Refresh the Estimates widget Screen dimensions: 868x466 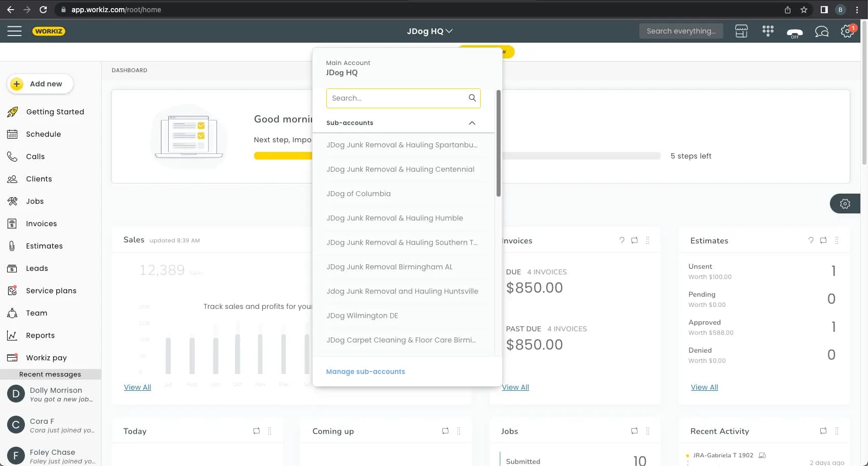(x=823, y=240)
